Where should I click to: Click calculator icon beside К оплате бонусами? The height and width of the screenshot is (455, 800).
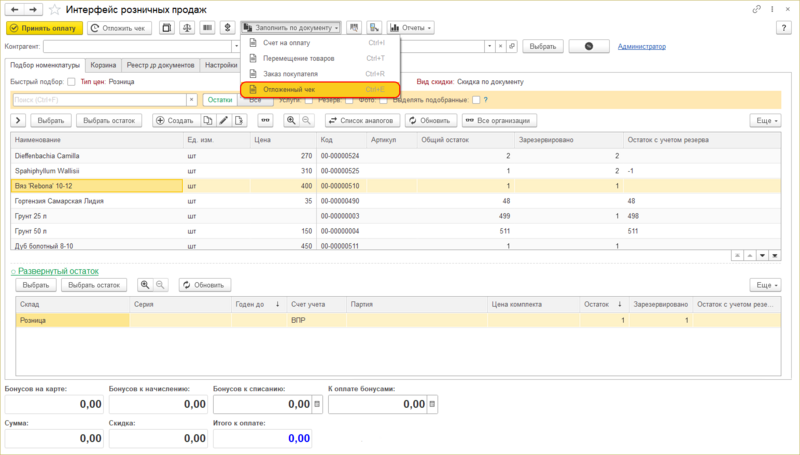click(433, 404)
